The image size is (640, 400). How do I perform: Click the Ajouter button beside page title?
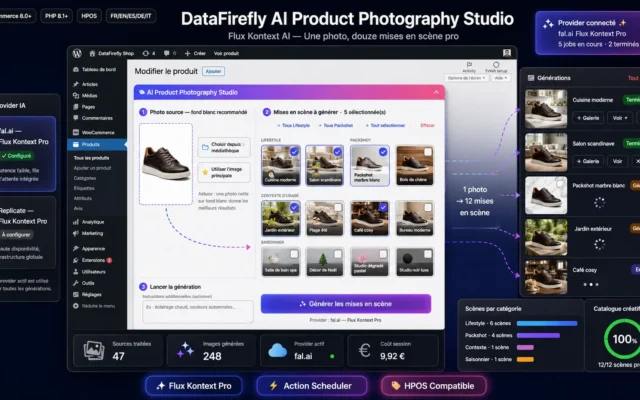(x=213, y=71)
